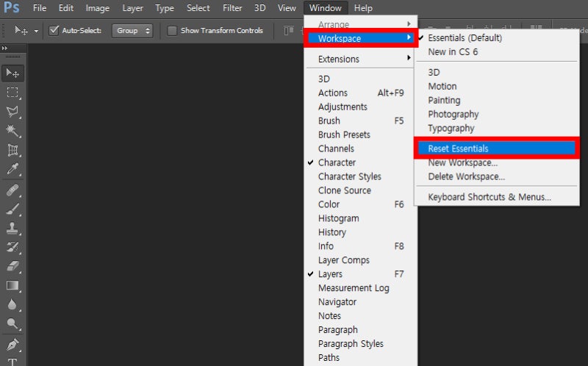Viewport: 588px width, 366px height.
Task: Open the Select menu
Action: coord(198,8)
